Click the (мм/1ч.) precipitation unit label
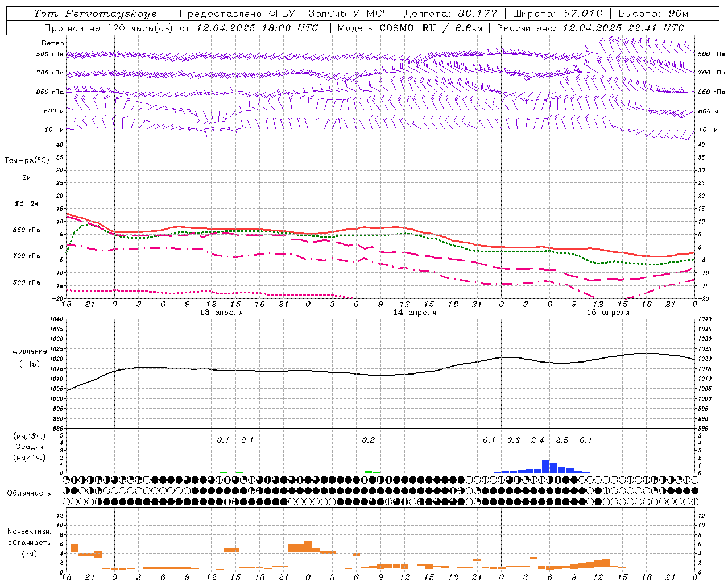The width and height of the screenshot is (728, 582). point(30,458)
